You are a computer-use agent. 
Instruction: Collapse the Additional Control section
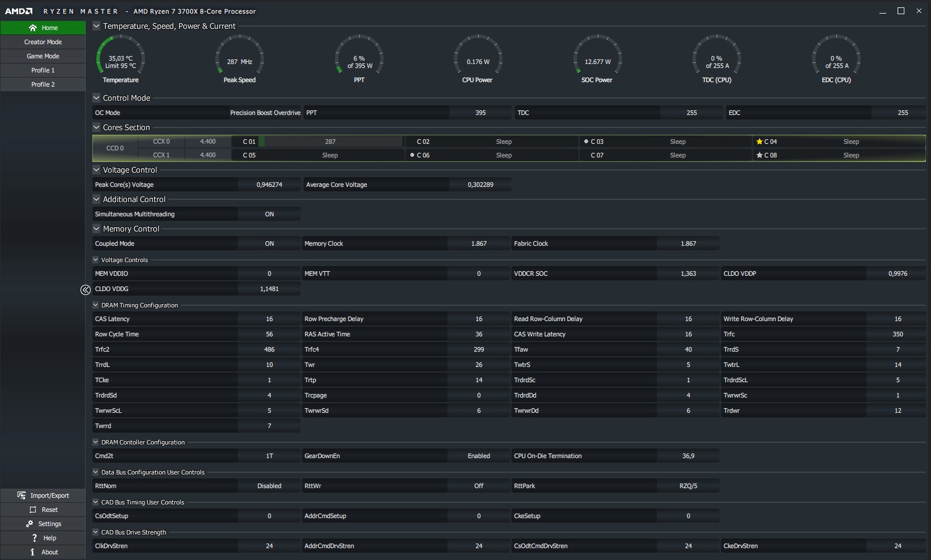click(96, 199)
